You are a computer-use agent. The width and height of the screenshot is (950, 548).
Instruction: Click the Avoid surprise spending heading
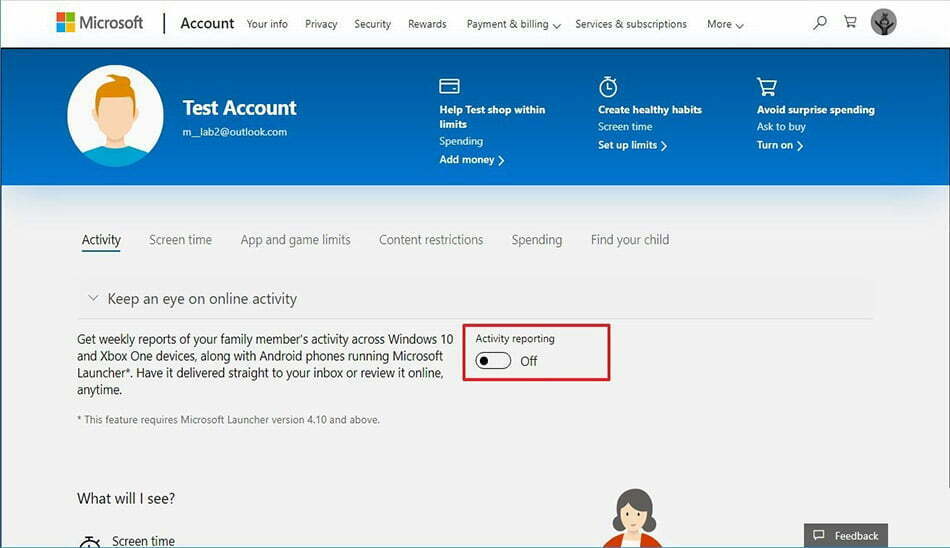click(815, 110)
